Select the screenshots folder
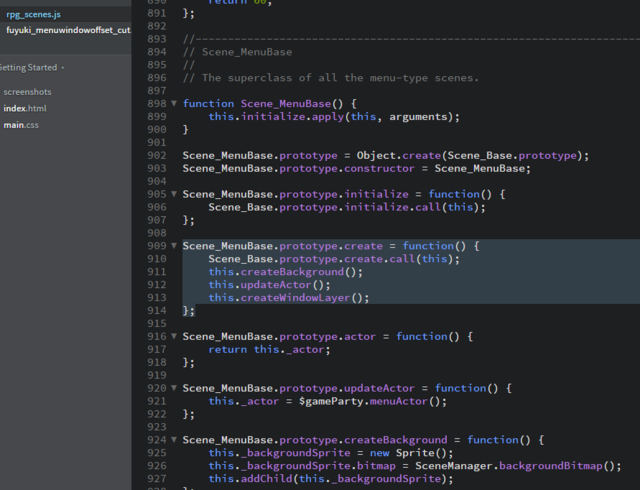This screenshot has width=640, height=490. 27,92
